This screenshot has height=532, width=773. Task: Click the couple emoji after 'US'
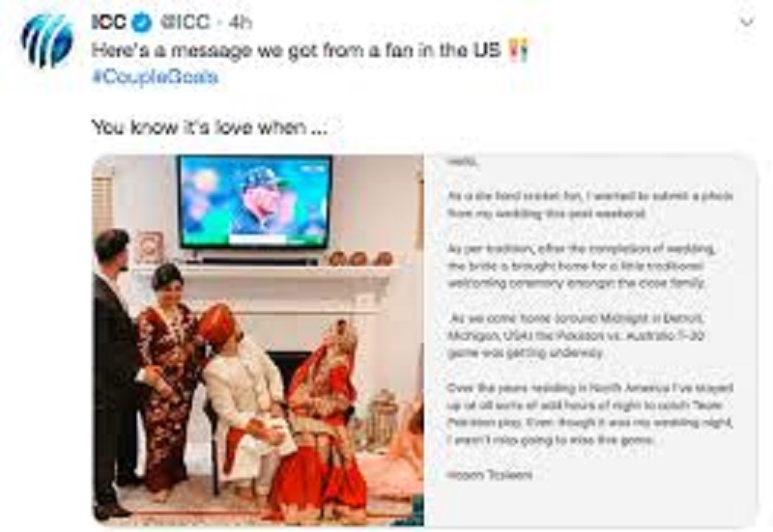coord(519,50)
